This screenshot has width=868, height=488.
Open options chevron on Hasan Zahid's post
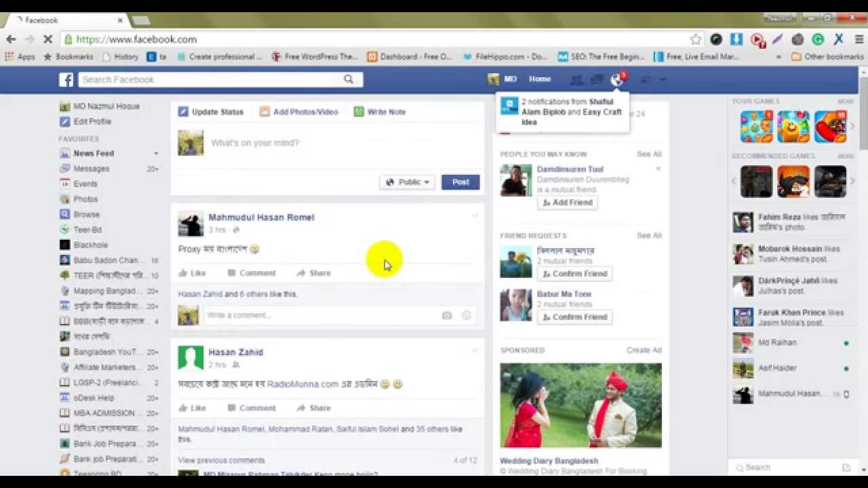coord(475,351)
